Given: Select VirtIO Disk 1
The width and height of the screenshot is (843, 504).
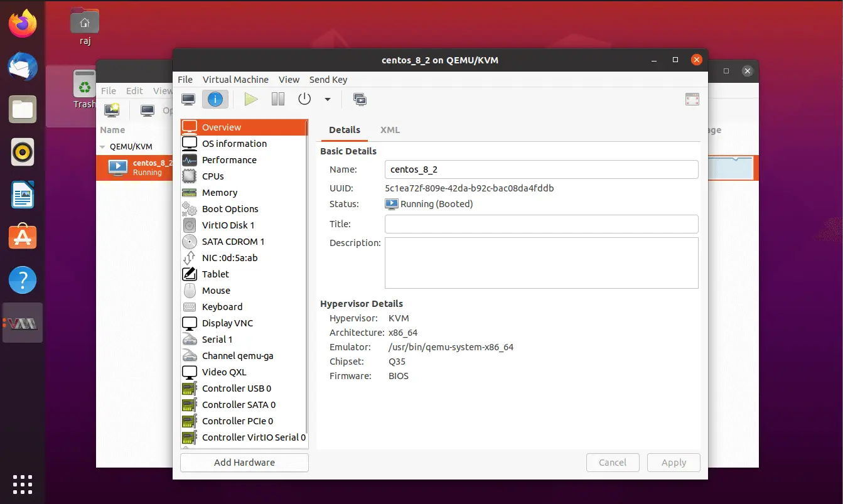Looking at the screenshot, I should pos(244,225).
